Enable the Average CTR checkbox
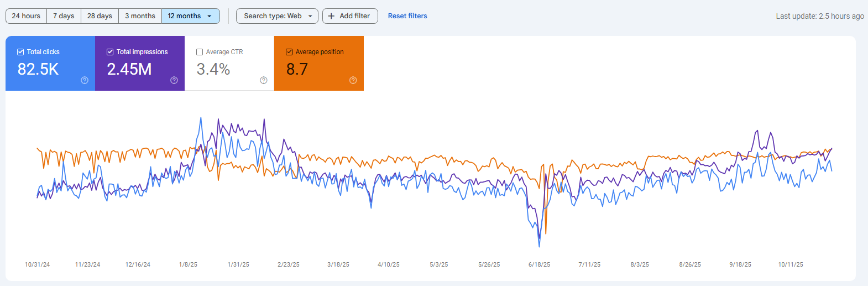The width and height of the screenshot is (868, 286). 200,52
